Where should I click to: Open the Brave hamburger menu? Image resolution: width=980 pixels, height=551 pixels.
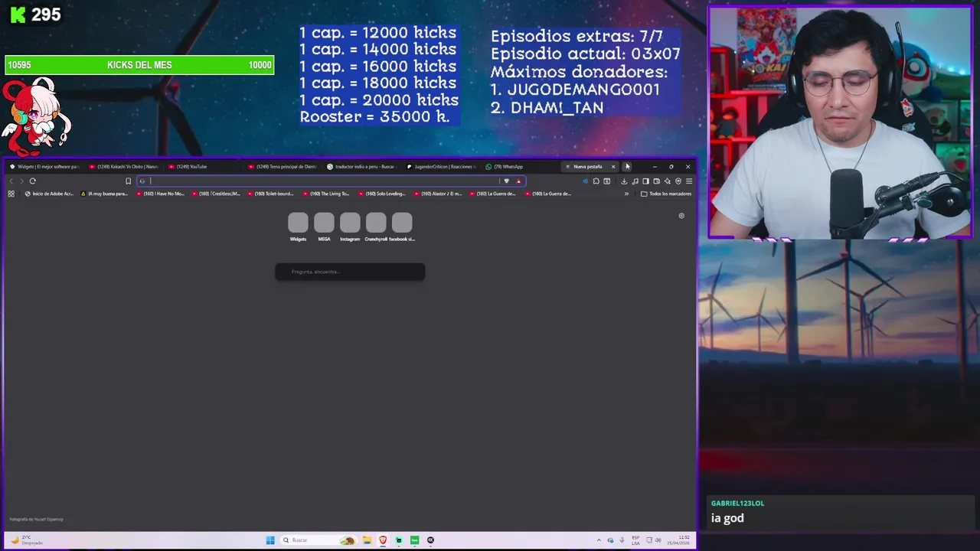point(688,181)
